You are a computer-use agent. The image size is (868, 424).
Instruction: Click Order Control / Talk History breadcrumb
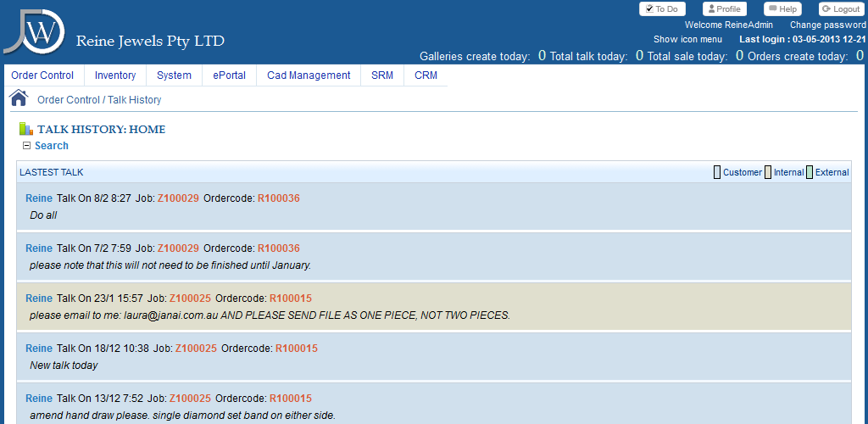[x=99, y=100]
